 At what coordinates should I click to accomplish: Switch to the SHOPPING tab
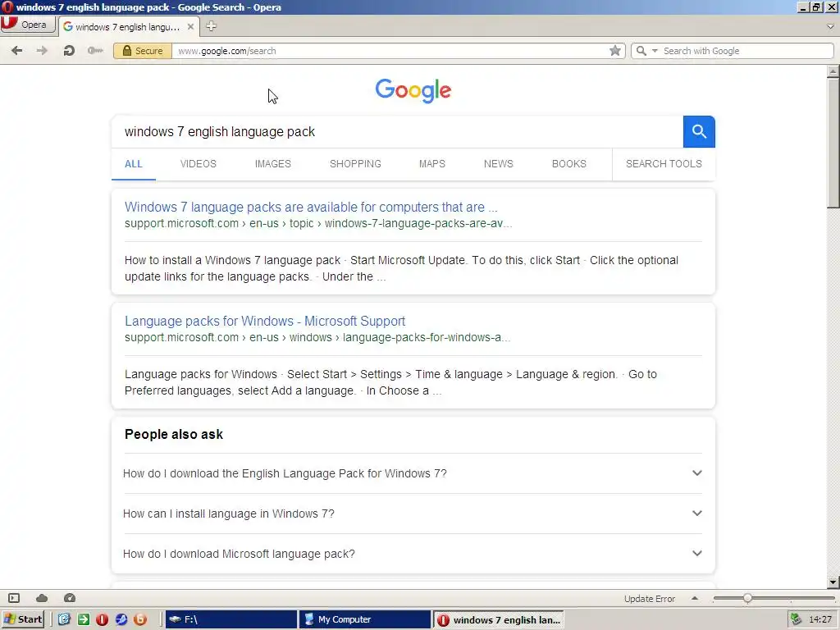click(x=355, y=164)
